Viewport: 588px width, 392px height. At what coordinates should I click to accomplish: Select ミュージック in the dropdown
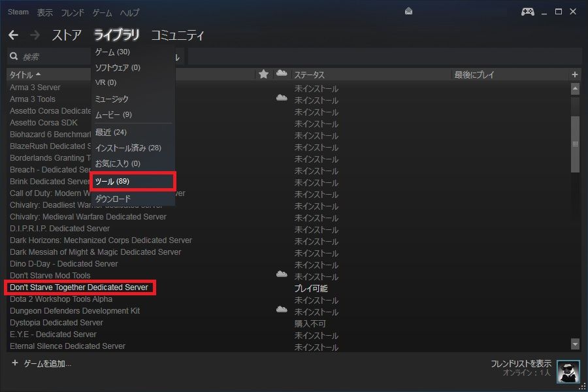[x=133, y=99]
